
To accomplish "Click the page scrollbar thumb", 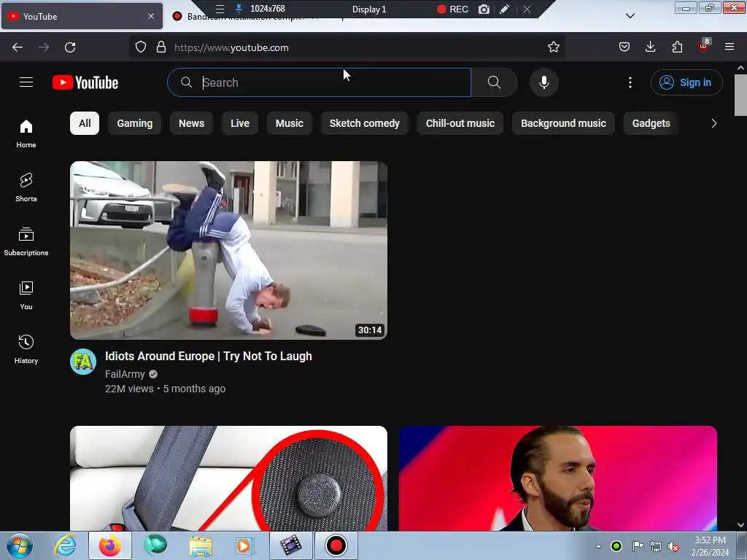I will pos(740,95).
